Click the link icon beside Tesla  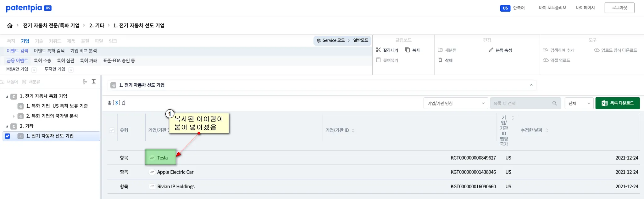[x=152, y=158]
